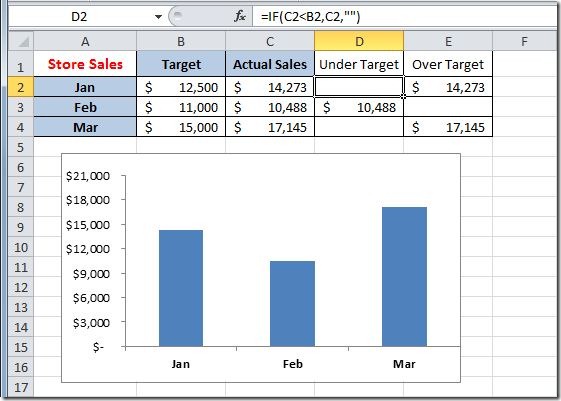Select the Jan bar in the chart
Screen dimensions: 561x401
point(181,288)
